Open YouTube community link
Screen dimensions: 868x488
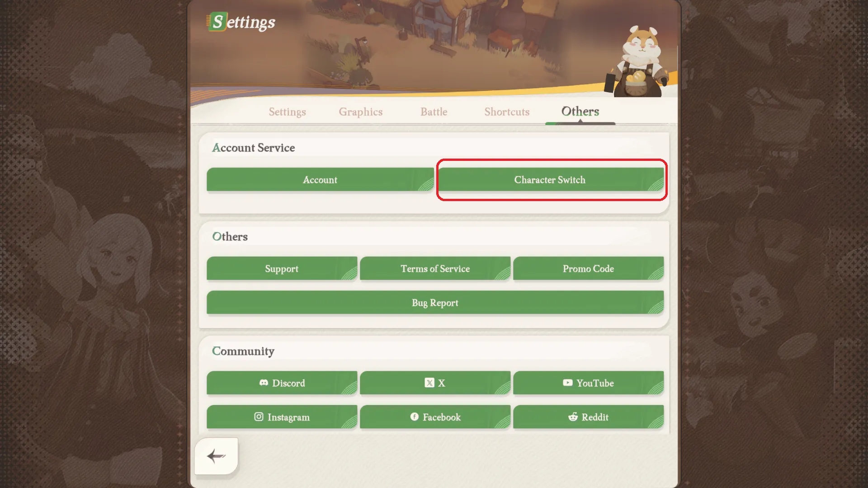[x=588, y=383]
